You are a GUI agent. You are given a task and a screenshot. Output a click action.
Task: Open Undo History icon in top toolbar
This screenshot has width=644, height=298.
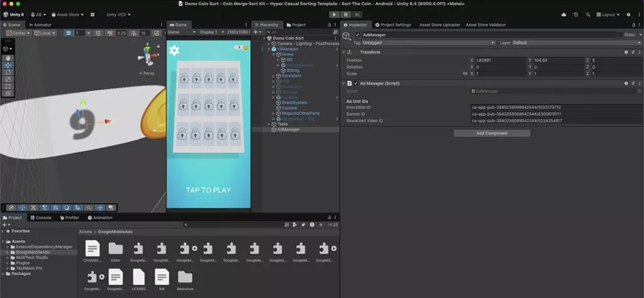tap(576, 15)
